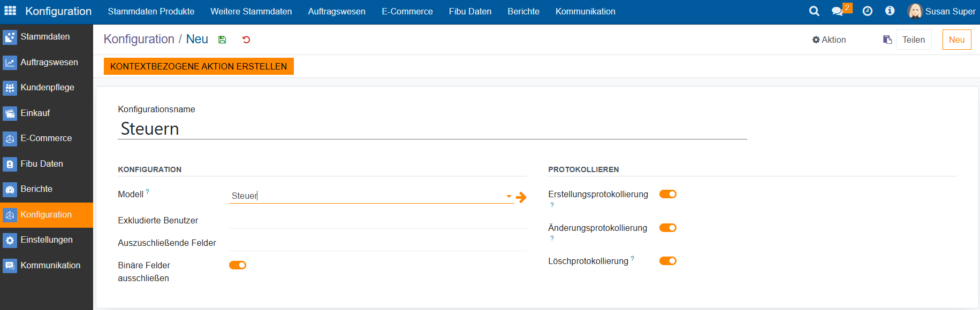Image resolution: width=980 pixels, height=310 pixels.
Task: Click the info circle icon
Action: pyautogui.click(x=890, y=11)
